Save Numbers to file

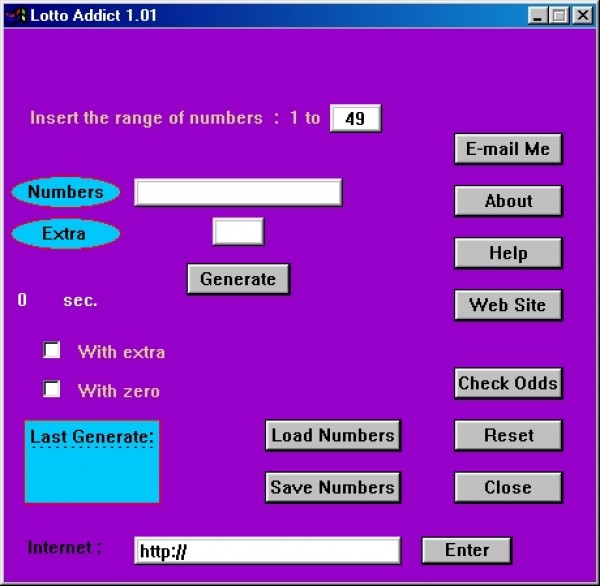333,487
